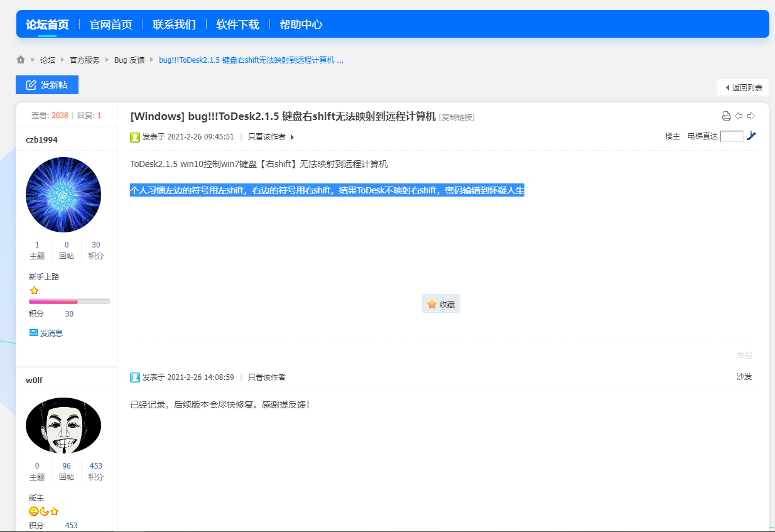Click 只看该作者 on czb1994's post

click(266, 136)
